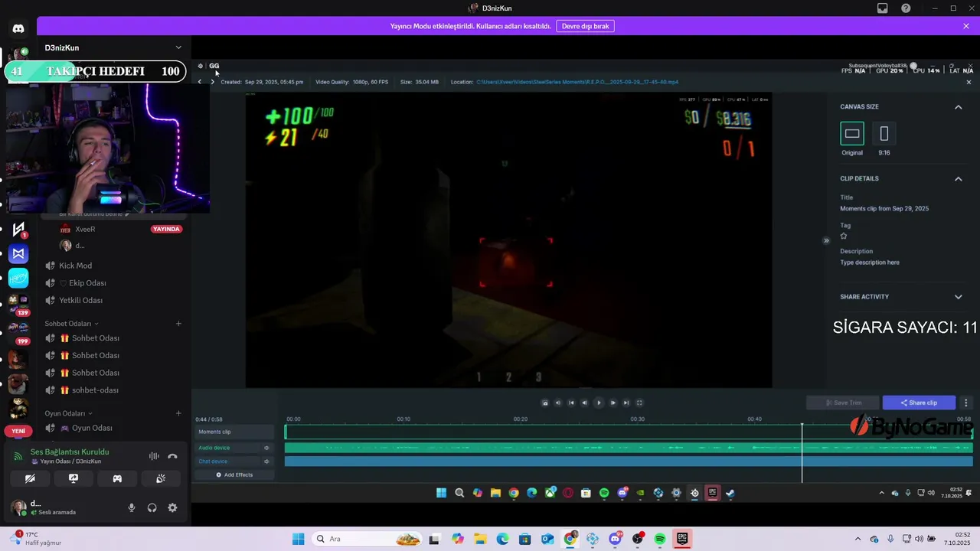Image resolution: width=980 pixels, height=551 pixels.
Task: Open the server folder with 139 badge
Action: tap(18, 304)
